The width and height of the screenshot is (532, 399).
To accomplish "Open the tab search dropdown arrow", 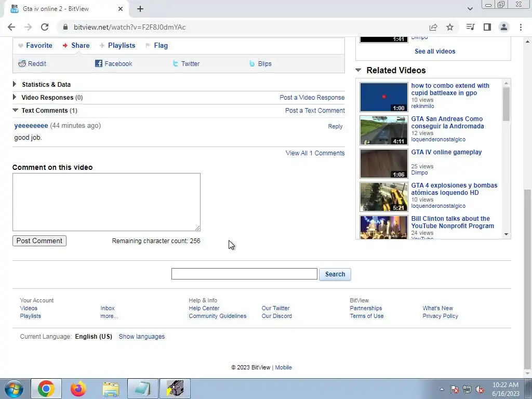I will 470,9.
